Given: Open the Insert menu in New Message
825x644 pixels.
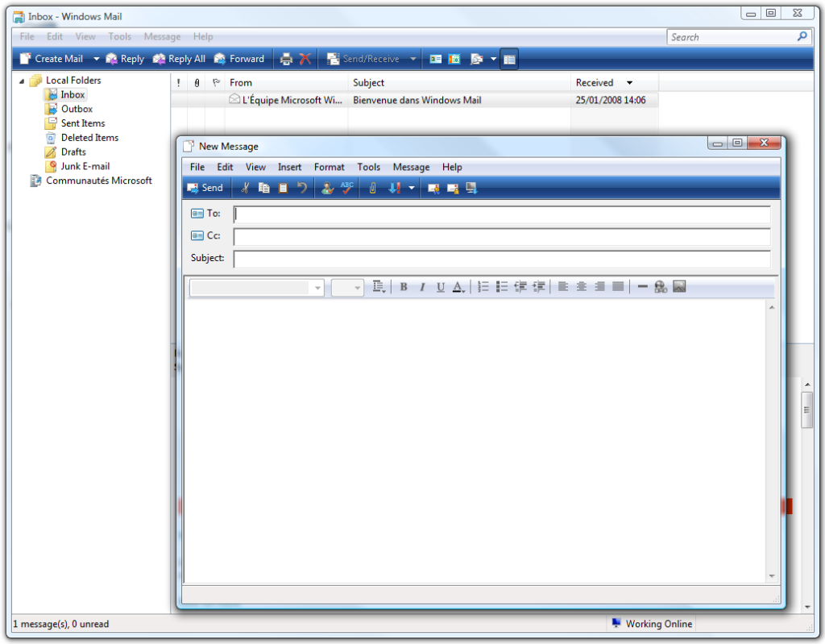Looking at the screenshot, I should (289, 167).
